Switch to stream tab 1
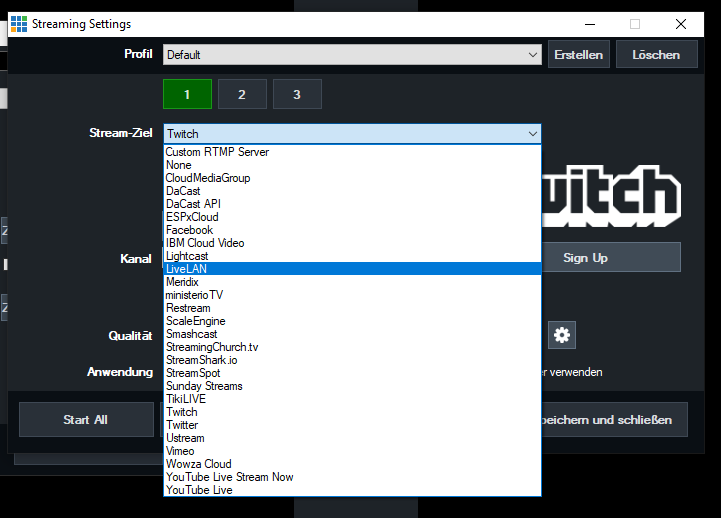Viewport: 721px width, 518px height. tap(187, 94)
